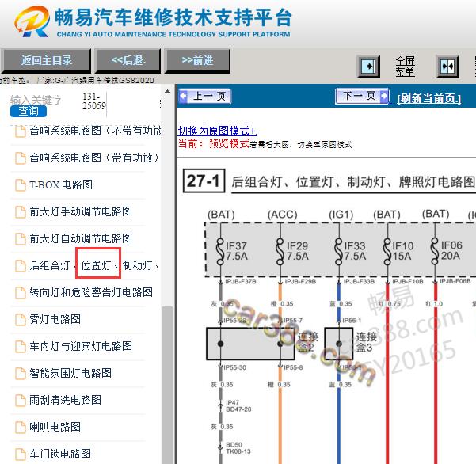476x464 pixels.
Task: Click the IF06 20A fuse symbol
Action: tap(436, 251)
